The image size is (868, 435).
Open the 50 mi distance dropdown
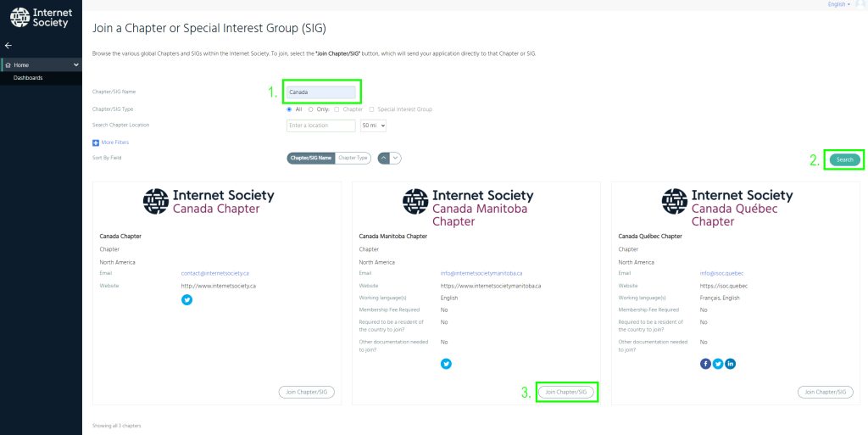point(373,125)
